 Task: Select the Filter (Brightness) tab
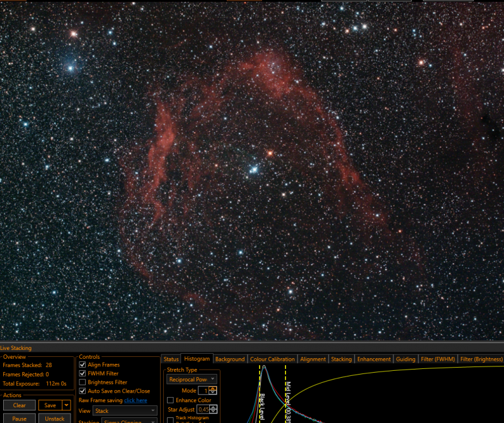(481, 359)
